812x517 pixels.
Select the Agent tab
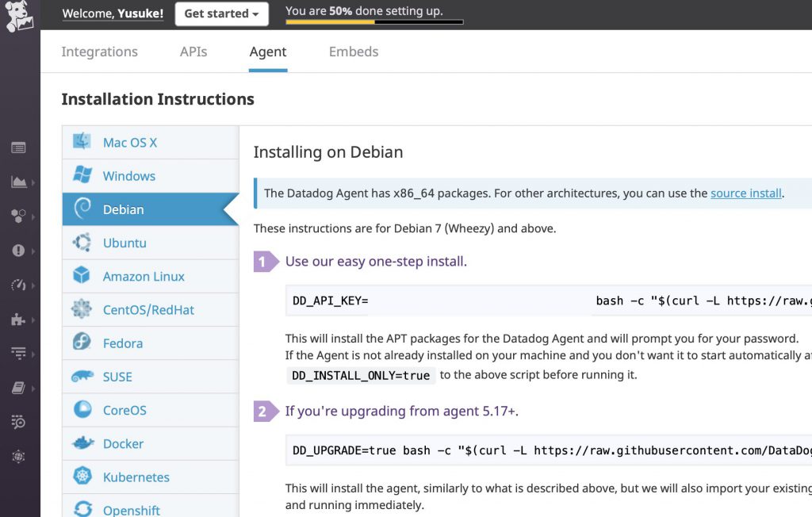pos(268,52)
